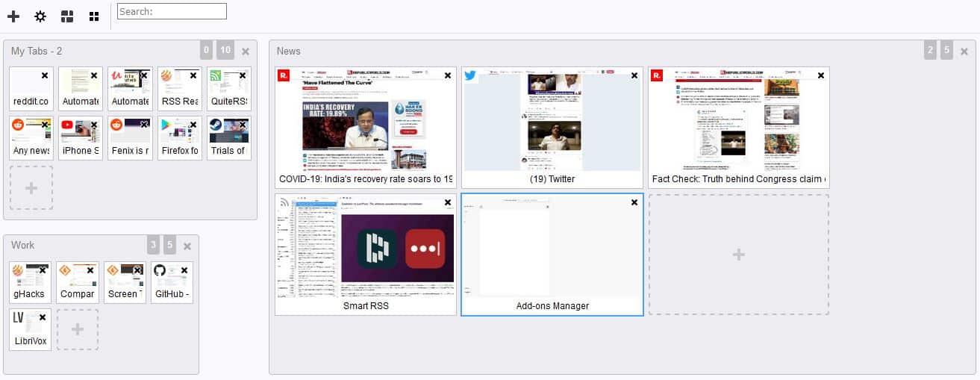Click the 2 counter badge in News group

(930, 51)
